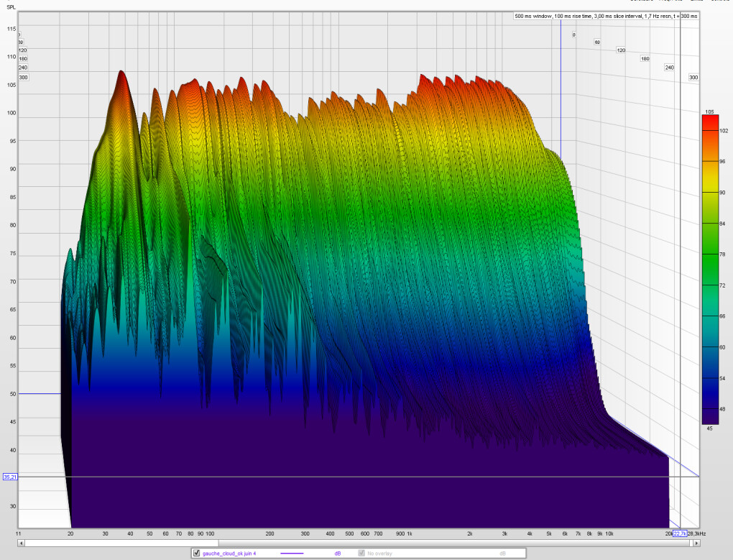The image size is (733, 560).
Task: Select the 180 time label on right axis
Action: click(x=645, y=58)
